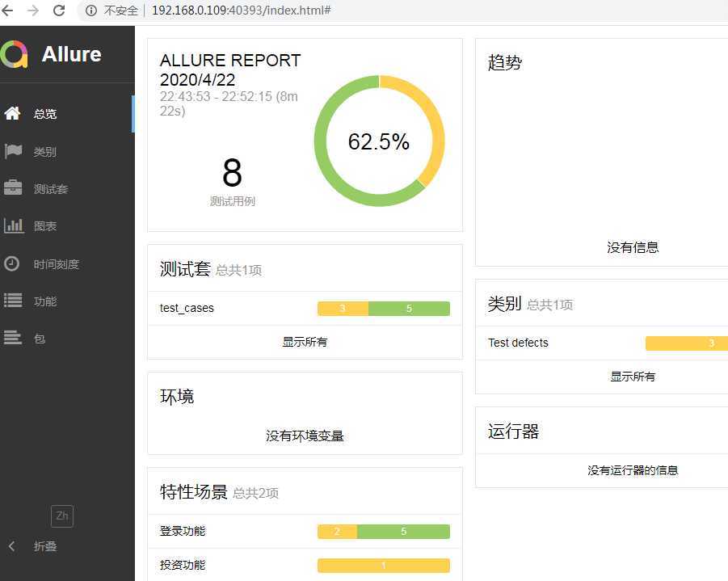Image resolution: width=728 pixels, height=581 pixels.
Task: Click the flag icon for 类别
Action: [x=13, y=151]
